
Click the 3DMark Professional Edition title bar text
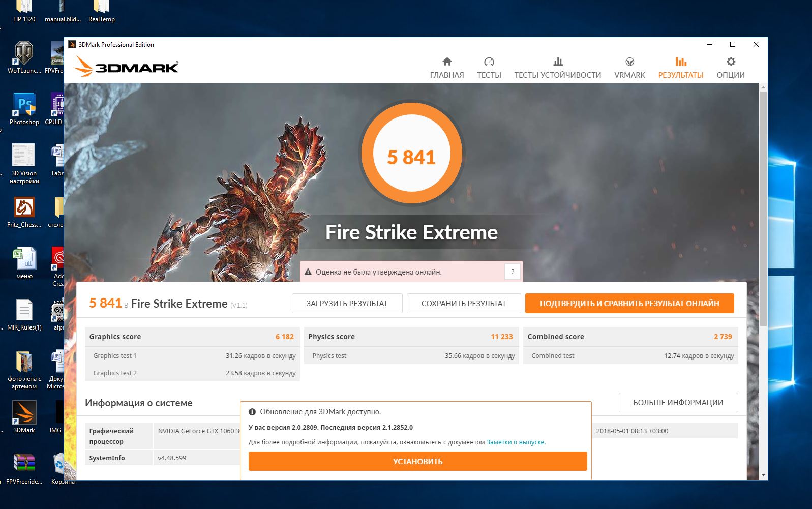[116, 45]
